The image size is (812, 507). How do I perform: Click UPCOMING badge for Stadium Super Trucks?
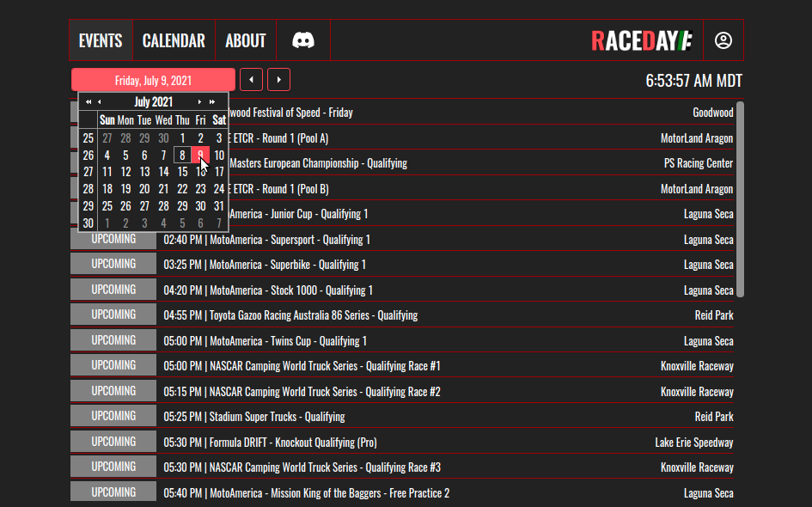pyautogui.click(x=113, y=416)
